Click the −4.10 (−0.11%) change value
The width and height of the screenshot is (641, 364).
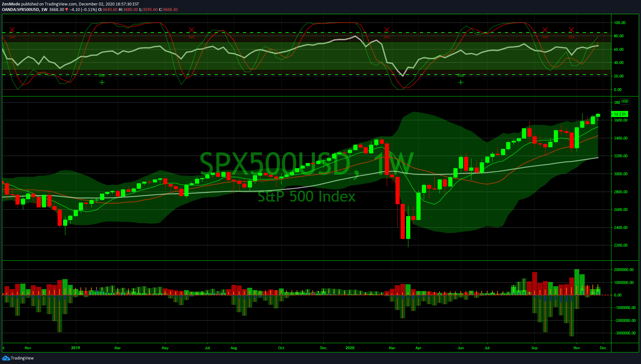click(x=83, y=10)
